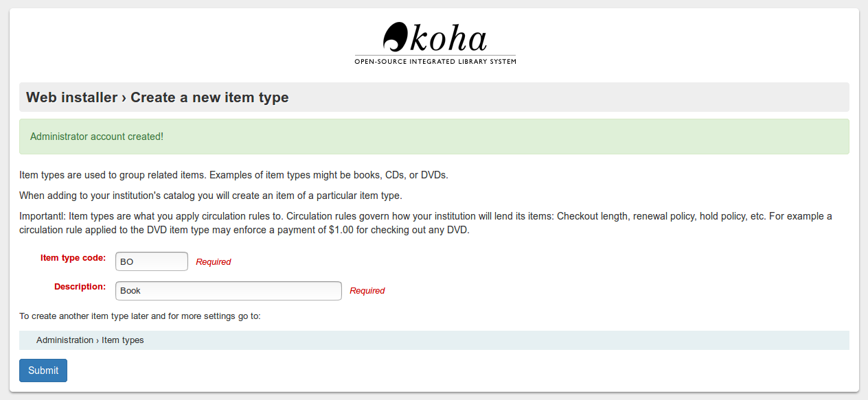The width and height of the screenshot is (868, 400).
Task: Click the 'Item type code:' label
Action: pos(73,258)
